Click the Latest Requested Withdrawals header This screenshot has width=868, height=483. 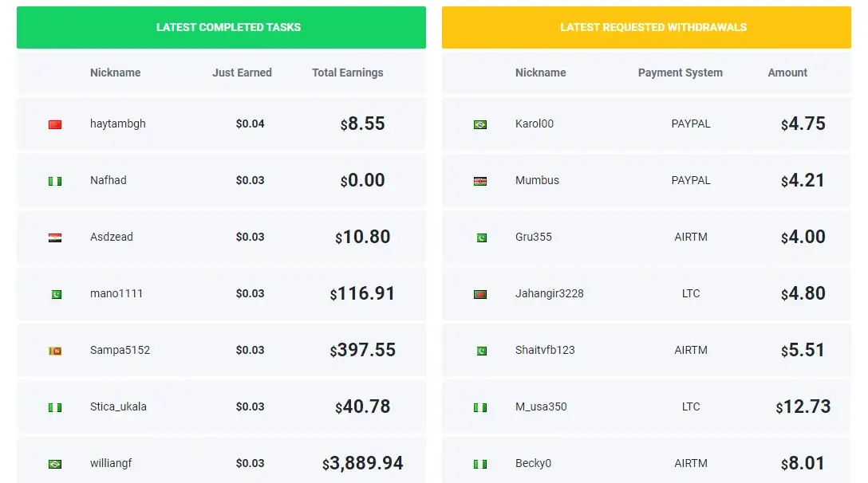(x=646, y=28)
